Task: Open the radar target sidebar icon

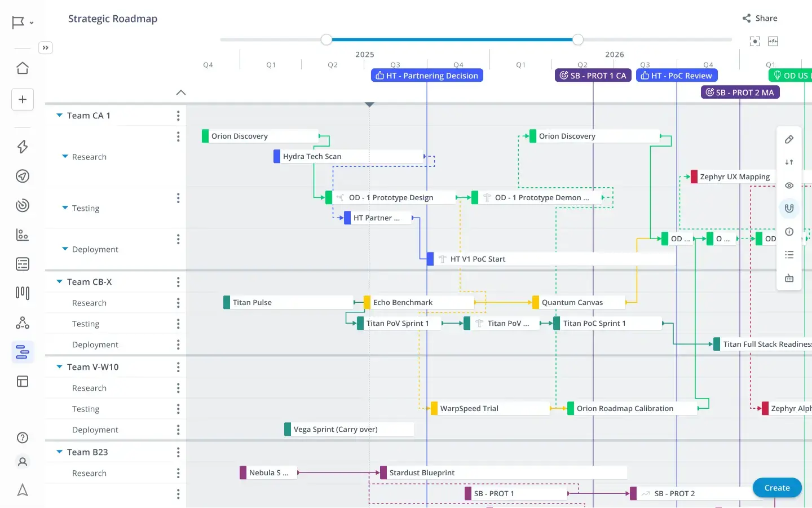Action: click(x=23, y=205)
